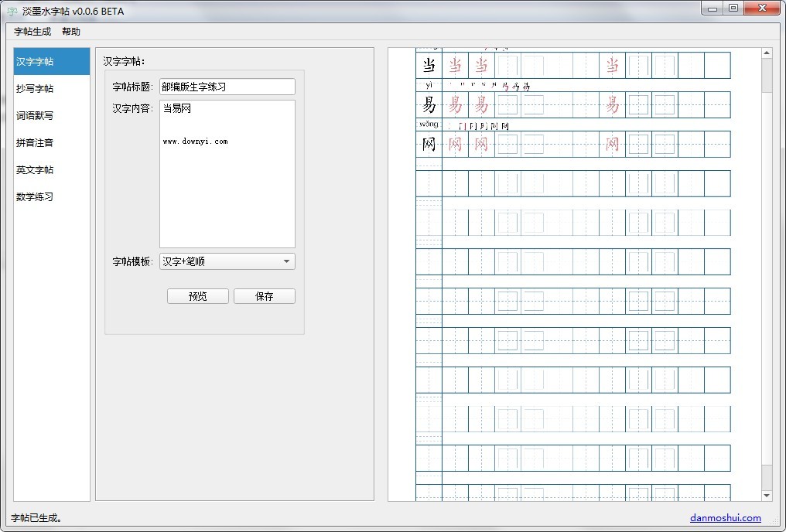
Task: Open the danmoshui.com link
Action: [x=725, y=518]
